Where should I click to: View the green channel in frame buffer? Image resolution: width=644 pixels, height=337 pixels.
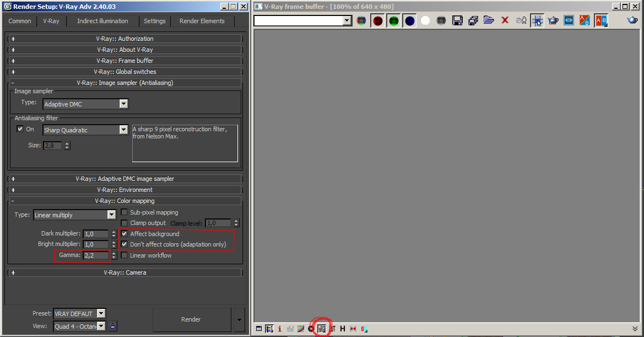tap(393, 20)
